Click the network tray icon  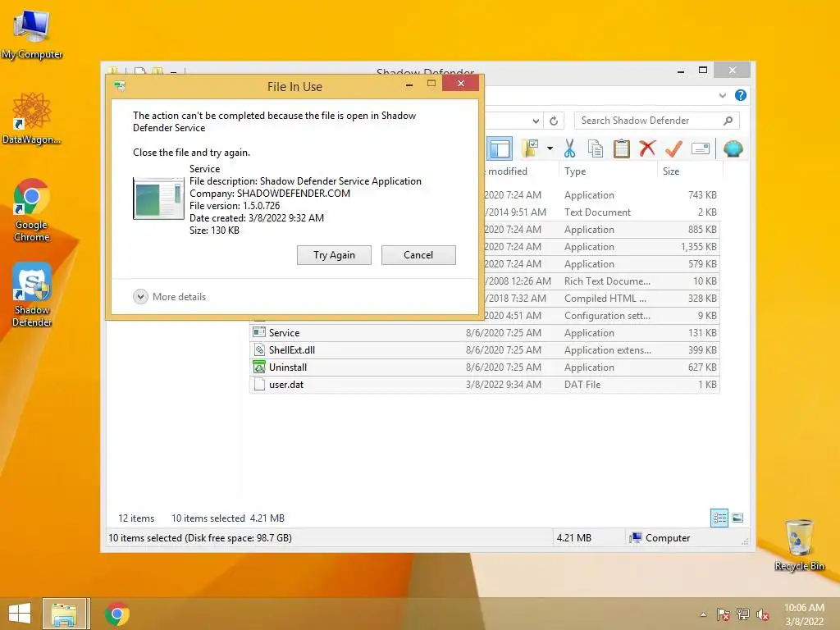click(743, 614)
